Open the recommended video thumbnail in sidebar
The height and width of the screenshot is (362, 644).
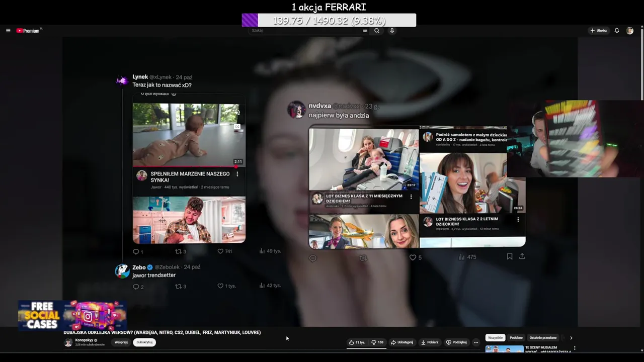coord(504,349)
